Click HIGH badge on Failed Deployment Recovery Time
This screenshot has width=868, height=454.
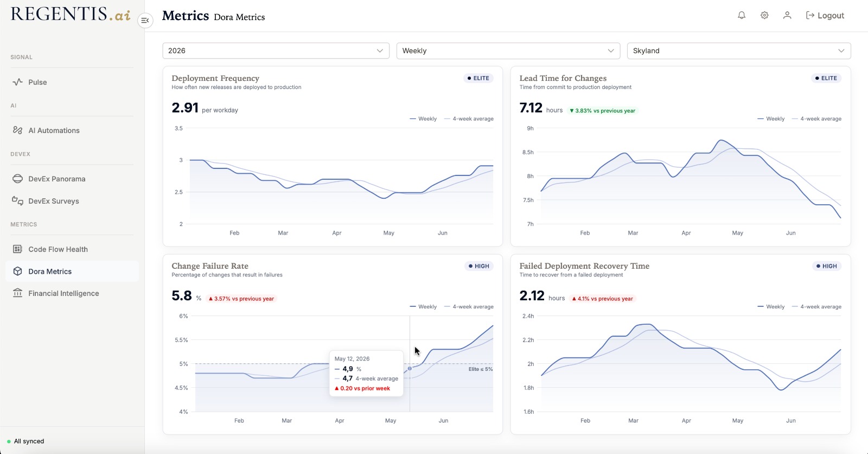coord(827,266)
